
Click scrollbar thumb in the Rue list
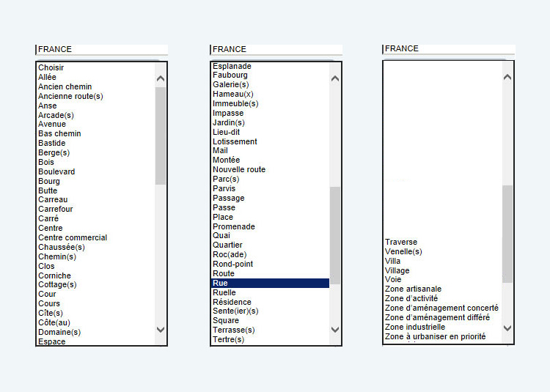click(335, 234)
